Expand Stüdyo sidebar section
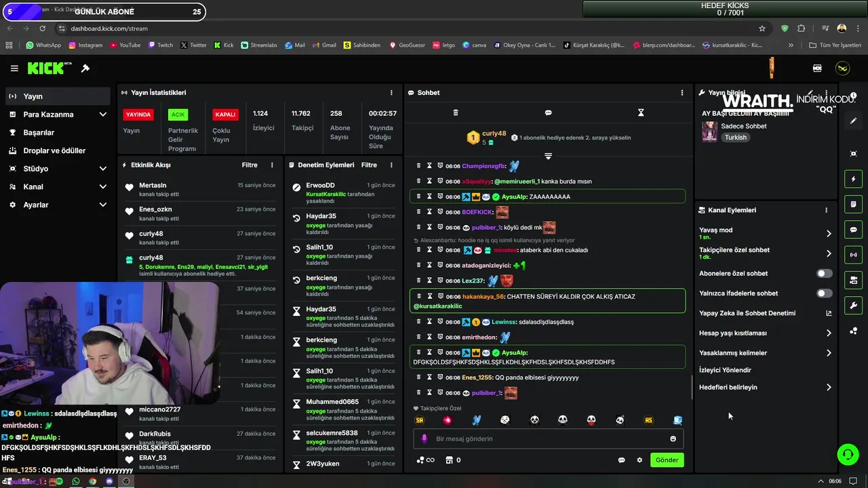The height and width of the screenshot is (488, 868). (103, 169)
